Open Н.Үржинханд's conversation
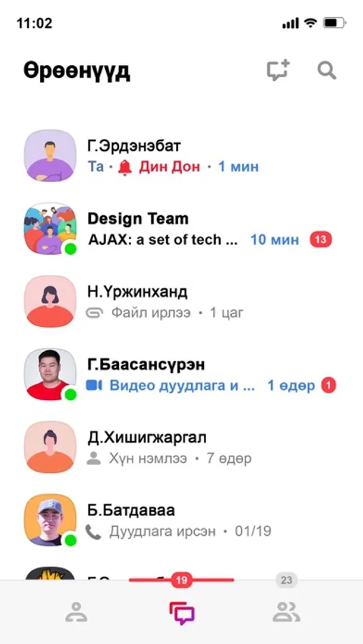Screen dimensions: 363x644 181,302
